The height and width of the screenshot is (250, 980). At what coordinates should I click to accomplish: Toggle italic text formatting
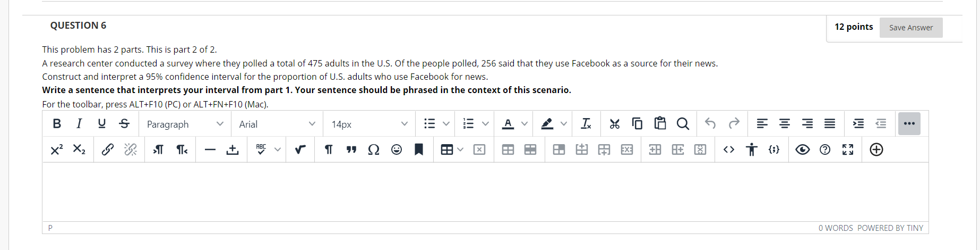coord(79,124)
